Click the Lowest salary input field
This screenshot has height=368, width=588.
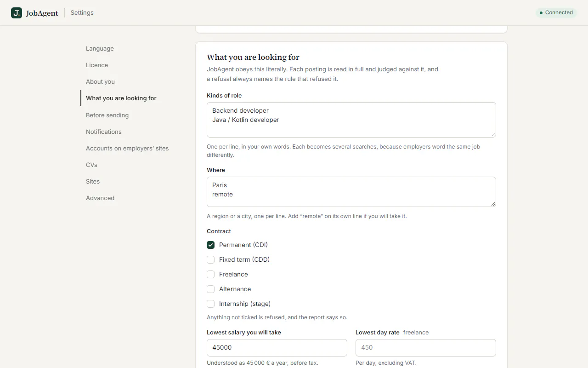pos(277,347)
